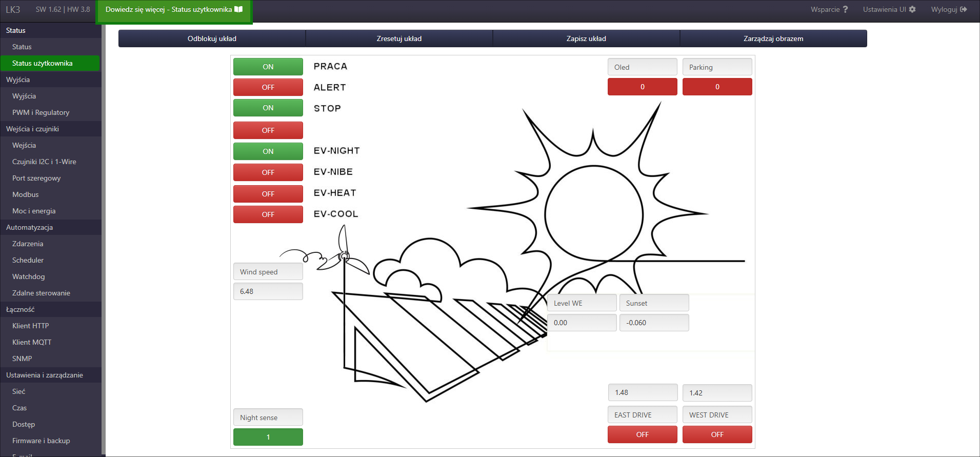Go to Klient MQTT in sidebar
Image resolution: width=980 pixels, height=457 pixels.
click(x=32, y=342)
